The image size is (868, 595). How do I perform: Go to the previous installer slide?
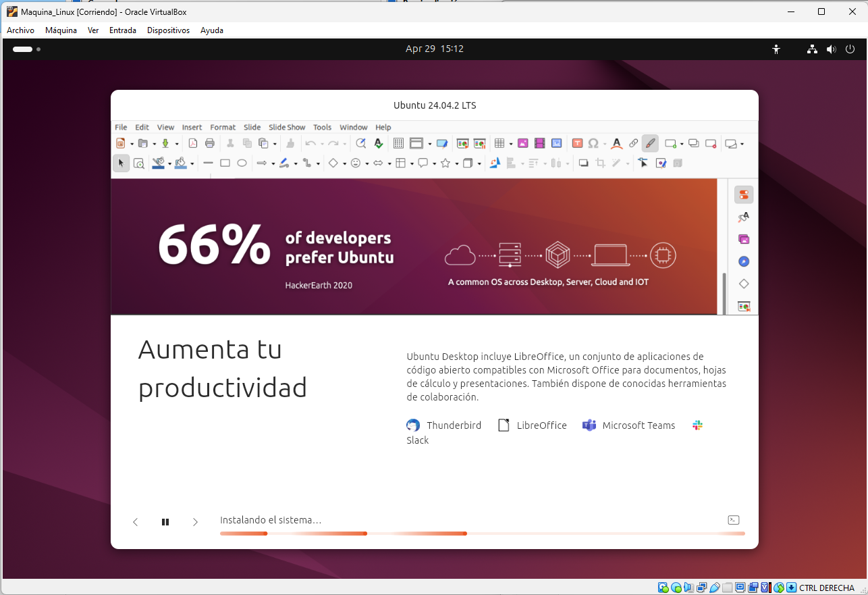(136, 522)
